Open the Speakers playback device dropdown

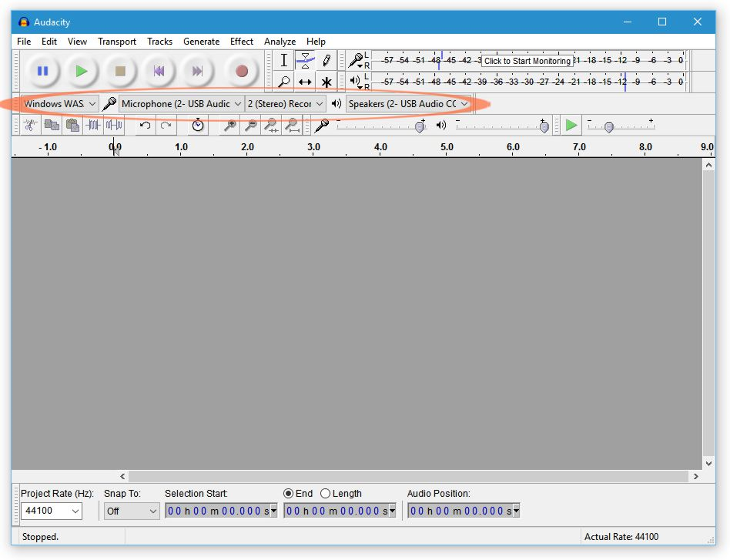click(408, 104)
